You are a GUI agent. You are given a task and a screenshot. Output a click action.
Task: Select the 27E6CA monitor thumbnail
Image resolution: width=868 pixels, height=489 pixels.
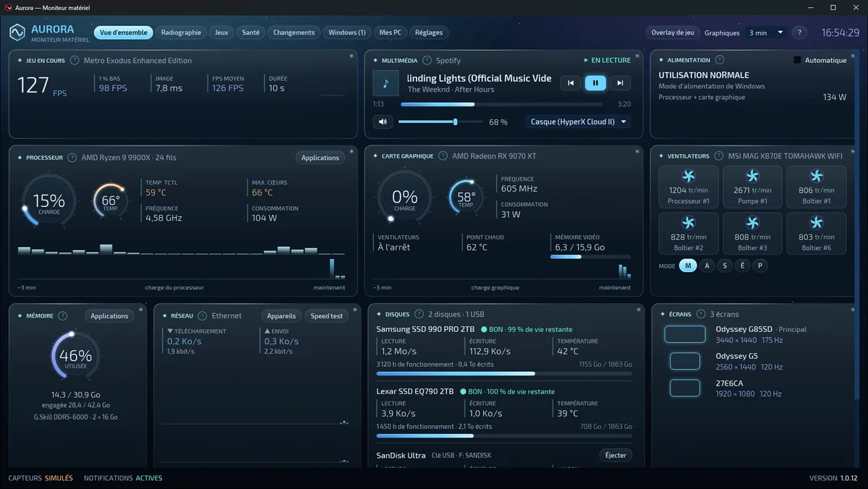[x=685, y=388]
